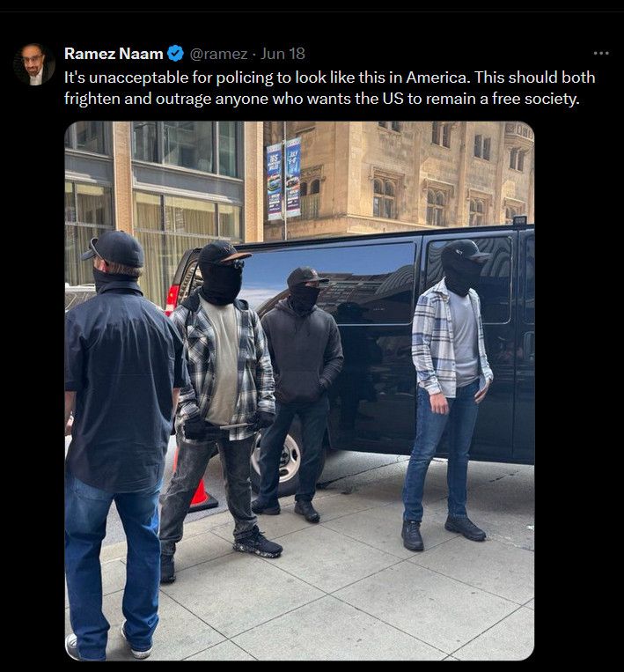Screen dimensions: 624x672
Task: Open the three-dot more options menu
Action: coord(601,53)
